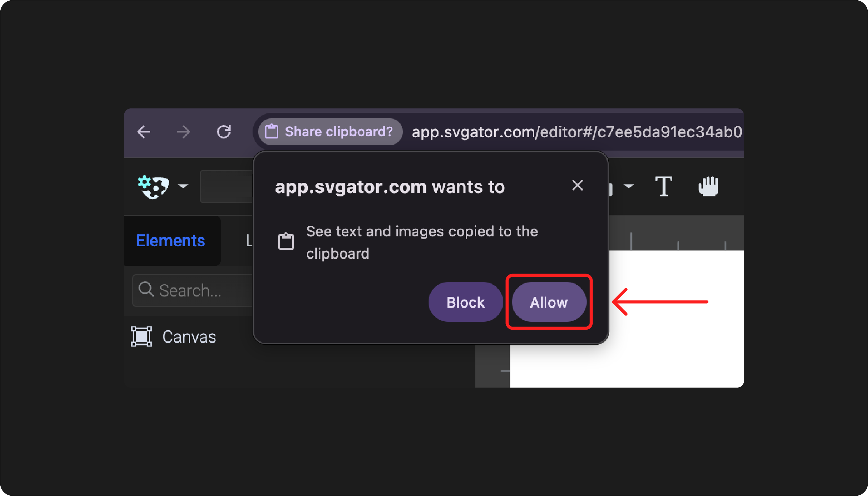This screenshot has width=868, height=496.
Task: Select the Text tool
Action: tap(663, 186)
